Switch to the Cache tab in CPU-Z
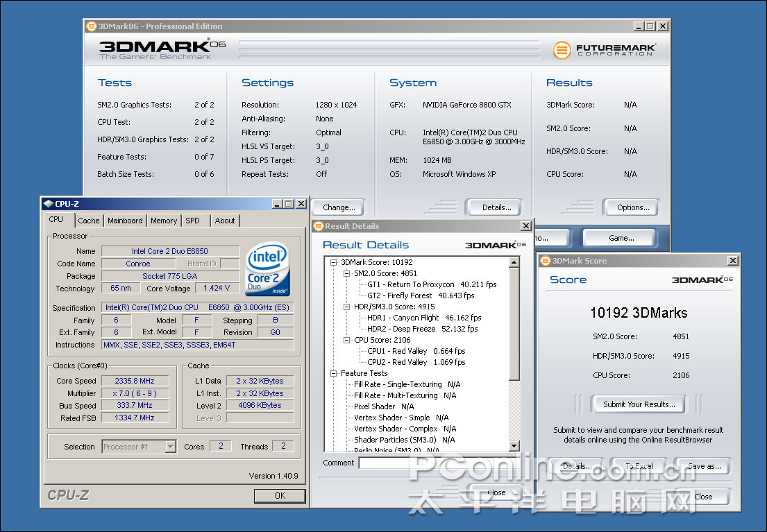This screenshot has height=532, width=767. click(89, 221)
